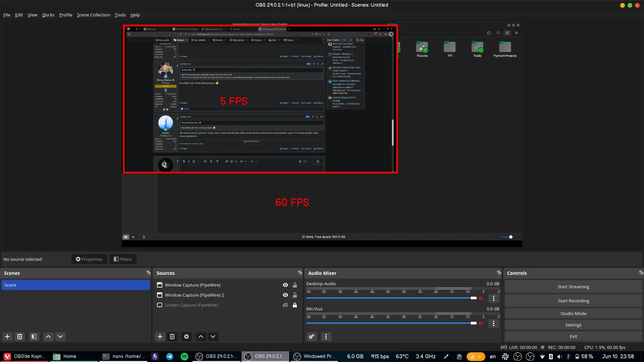644x362 pixels.
Task: Open source Filters button
Action: 123,259
